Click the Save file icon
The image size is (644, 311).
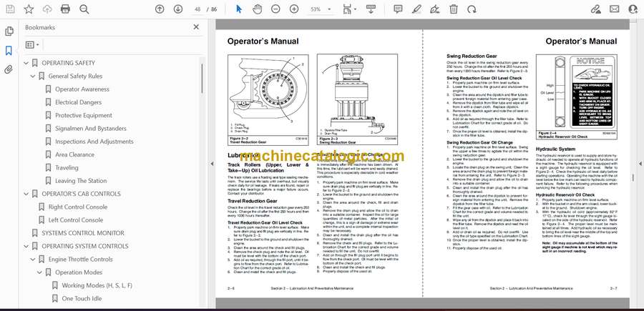pos(10,9)
